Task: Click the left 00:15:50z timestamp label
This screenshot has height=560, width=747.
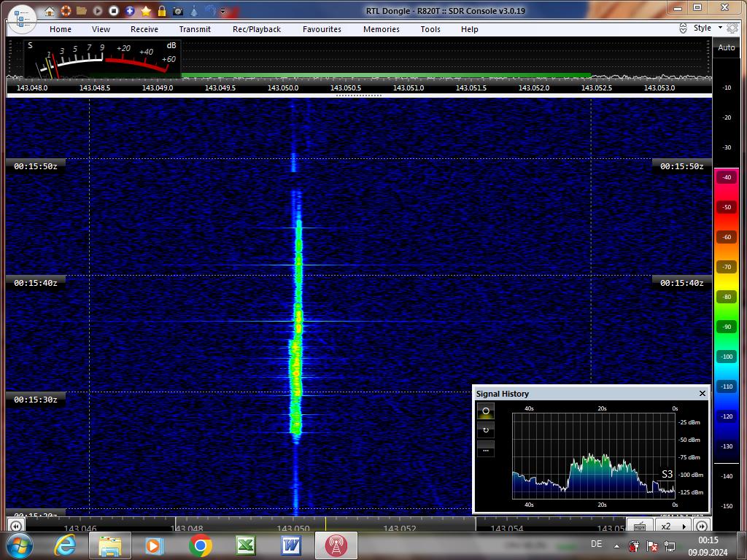Action: (x=35, y=166)
